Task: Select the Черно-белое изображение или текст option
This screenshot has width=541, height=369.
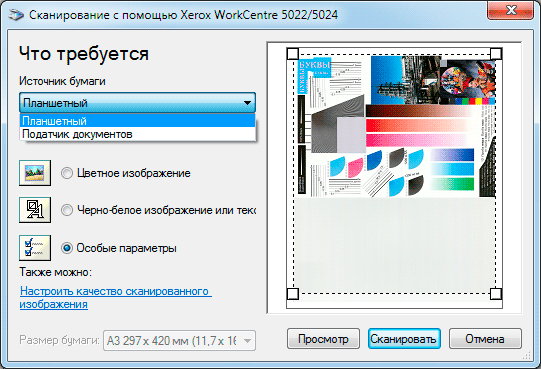Action: [x=67, y=210]
